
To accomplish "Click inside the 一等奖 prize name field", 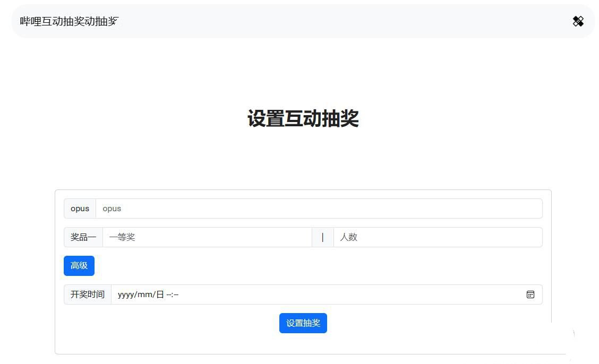I will (207, 237).
